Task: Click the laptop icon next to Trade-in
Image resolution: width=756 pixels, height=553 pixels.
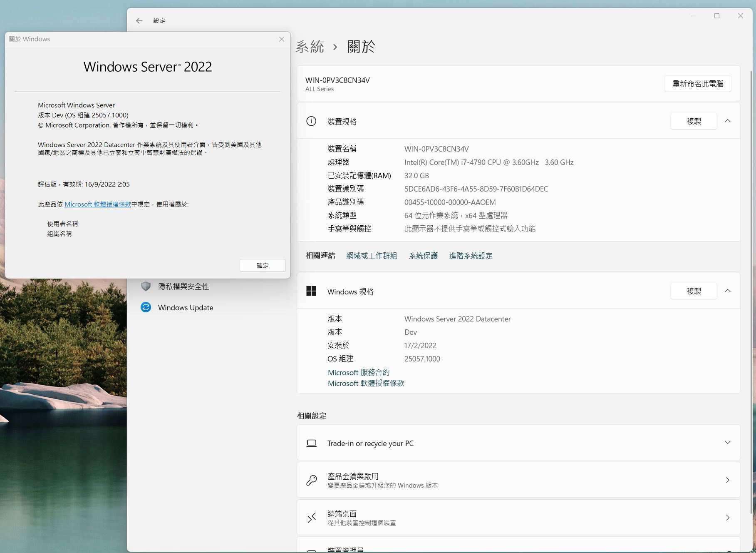Action: (x=311, y=443)
